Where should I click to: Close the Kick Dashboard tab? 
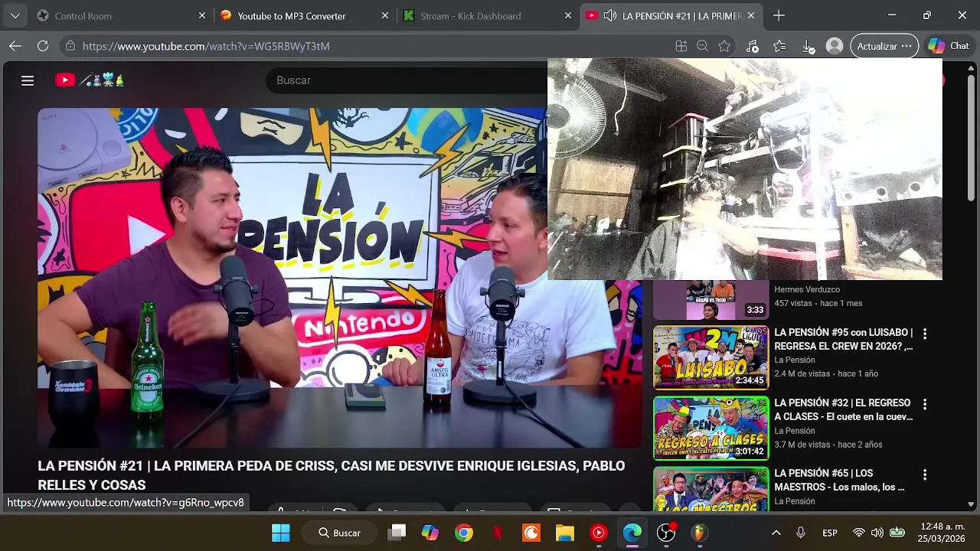[x=567, y=15]
